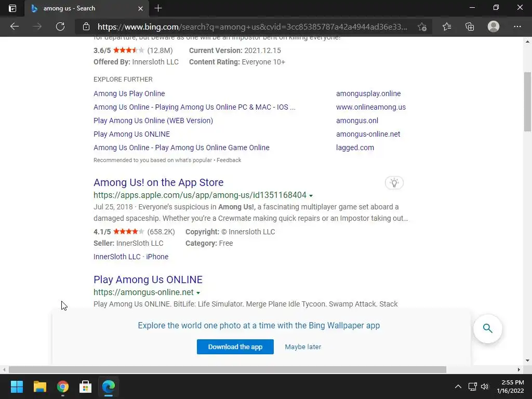Click the scroll left arrow
Image resolution: width=532 pixels, height=399 pixels.
[x=4, y=369]
